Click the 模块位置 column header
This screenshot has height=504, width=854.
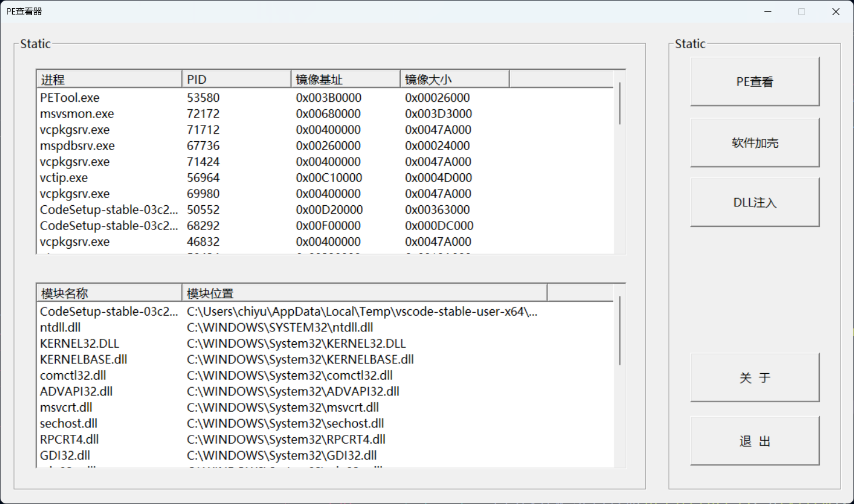(x=364, y=294)
